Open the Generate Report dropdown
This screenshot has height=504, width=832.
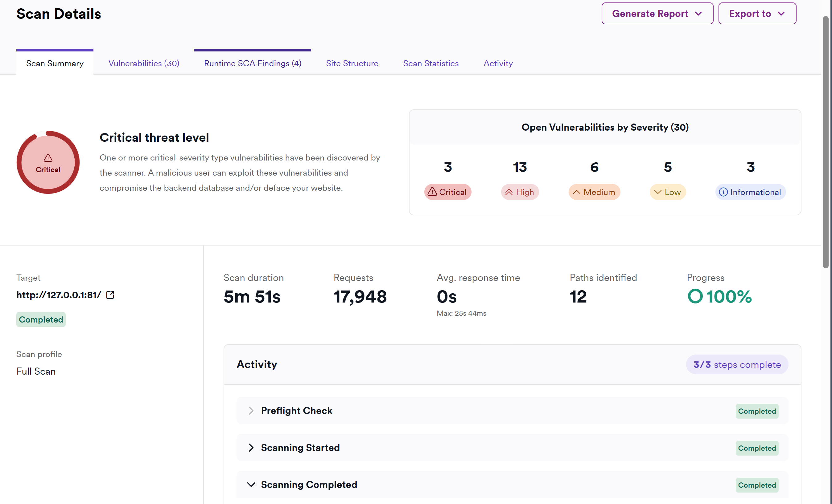[x=657, y=14]
